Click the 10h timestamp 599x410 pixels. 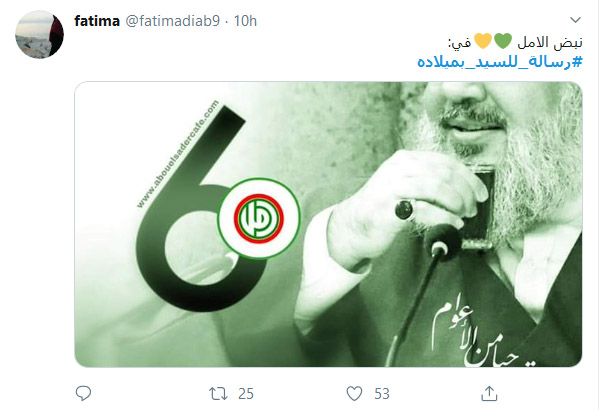(245, 21)
